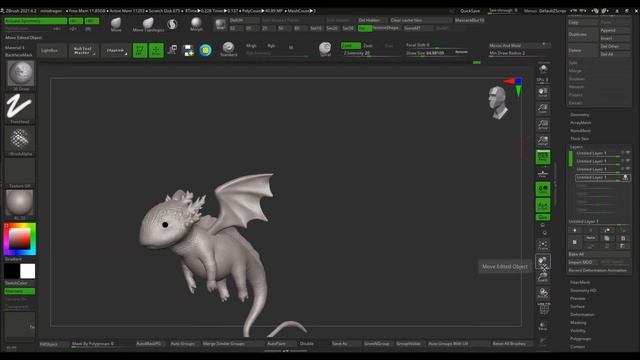Click the Duplicate subtool button

[583, 34]
